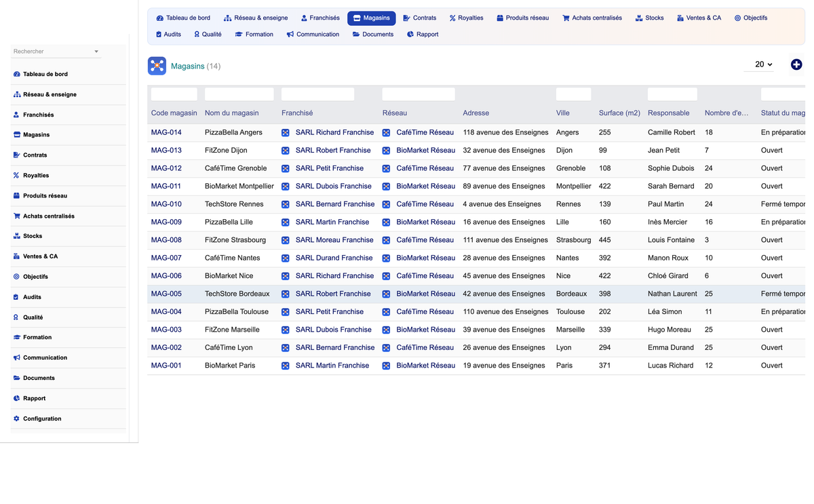Sort by the Ville column header
Image resolution: width=814 pixels, height=504 pixels.
[x=563, y=113]
